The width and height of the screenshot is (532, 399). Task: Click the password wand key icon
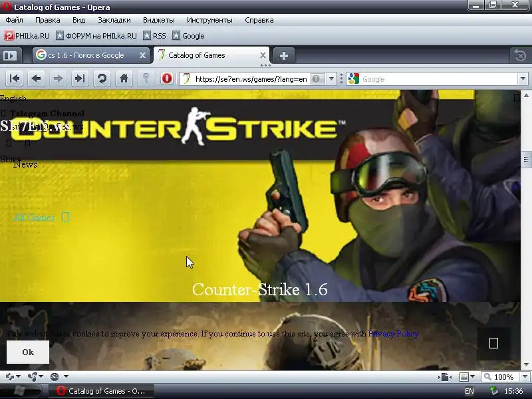click(x=146, y=79)
